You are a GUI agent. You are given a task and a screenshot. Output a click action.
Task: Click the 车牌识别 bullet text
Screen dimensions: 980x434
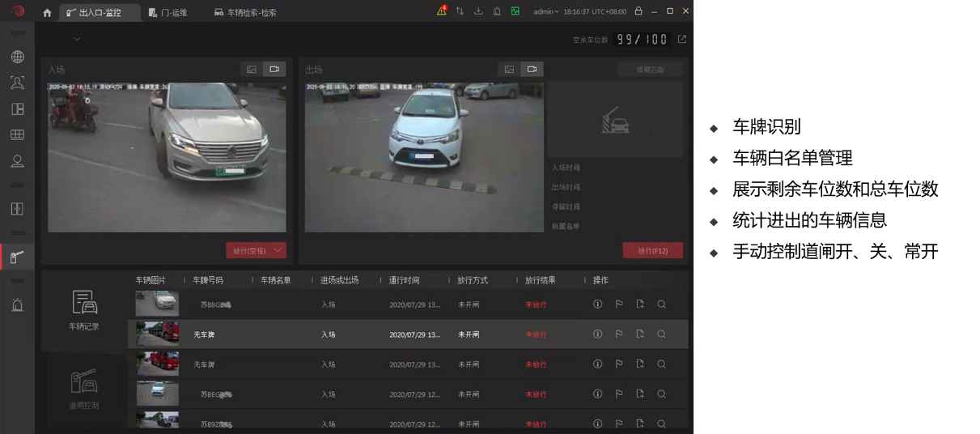766,126
